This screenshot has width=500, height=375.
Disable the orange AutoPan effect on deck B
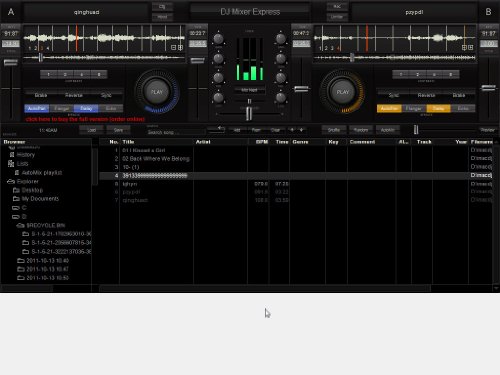(x=389, y=108)
